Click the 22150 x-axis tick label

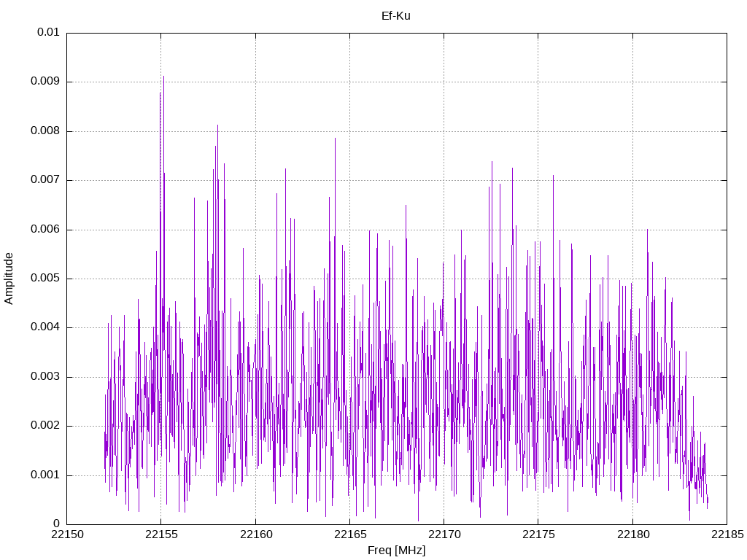point(67,534)
